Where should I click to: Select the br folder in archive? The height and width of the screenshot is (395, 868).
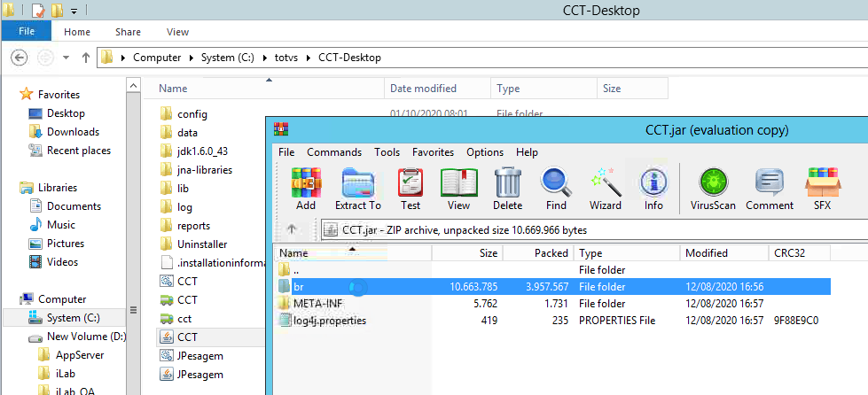pyautogui.click(x=552, y=287)
